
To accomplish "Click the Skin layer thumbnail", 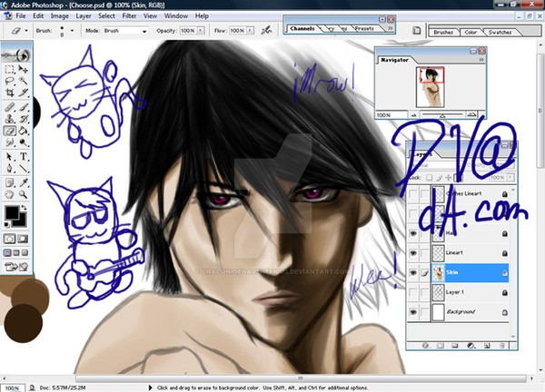I will (x=439, y=273).
